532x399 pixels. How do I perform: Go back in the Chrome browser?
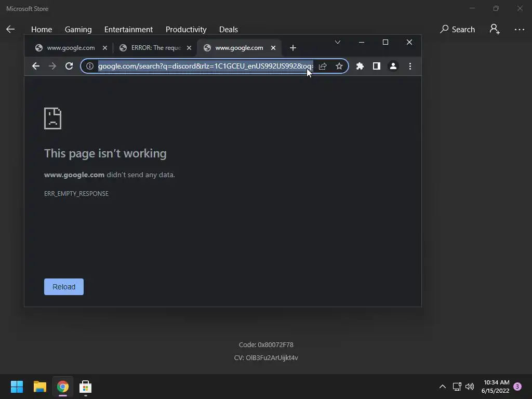pyautogui.click(x=36, y=66)
